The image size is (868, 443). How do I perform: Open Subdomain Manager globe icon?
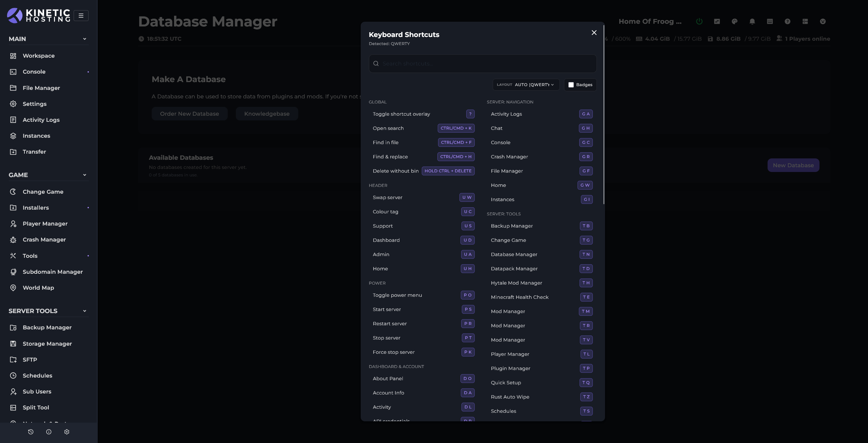pos(13,272)
